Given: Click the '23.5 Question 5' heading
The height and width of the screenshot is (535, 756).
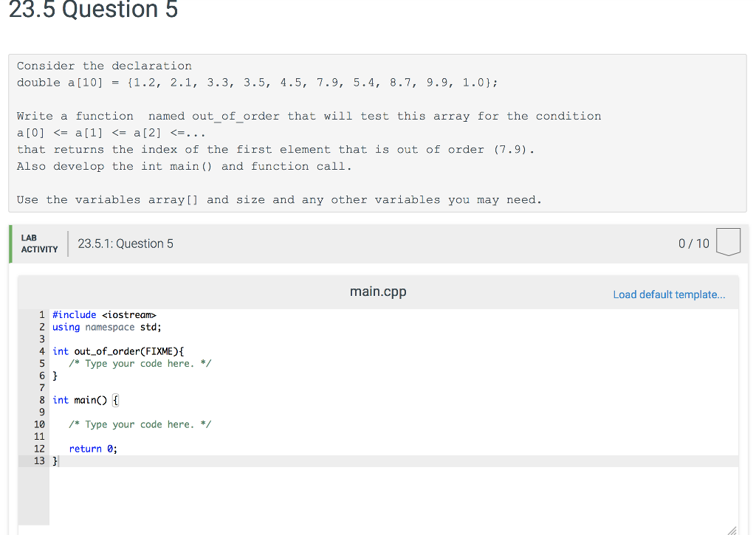Looking at the screenshot, I should tap(94, 10).
